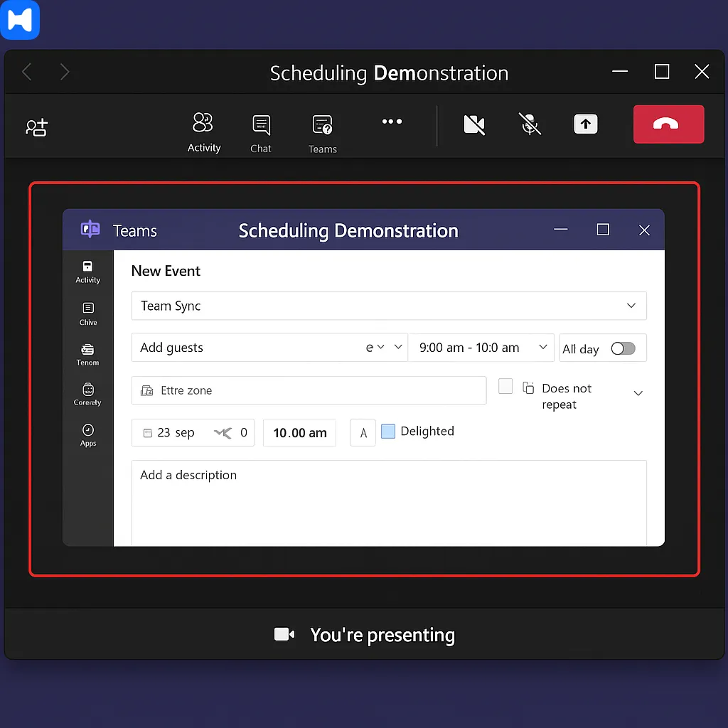The width and height of the screenshot is (728, 728).
Task: Minimize the inner Teams window
Action: click(561, 230)
